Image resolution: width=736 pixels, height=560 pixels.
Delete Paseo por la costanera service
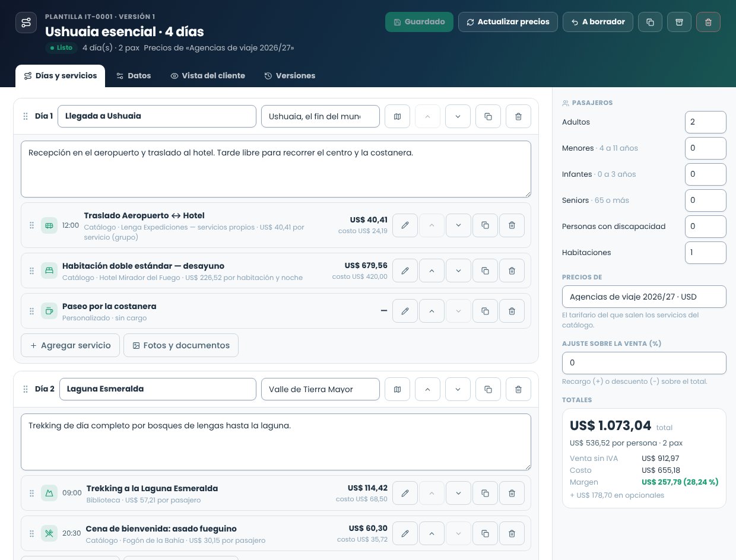(512, 311)
